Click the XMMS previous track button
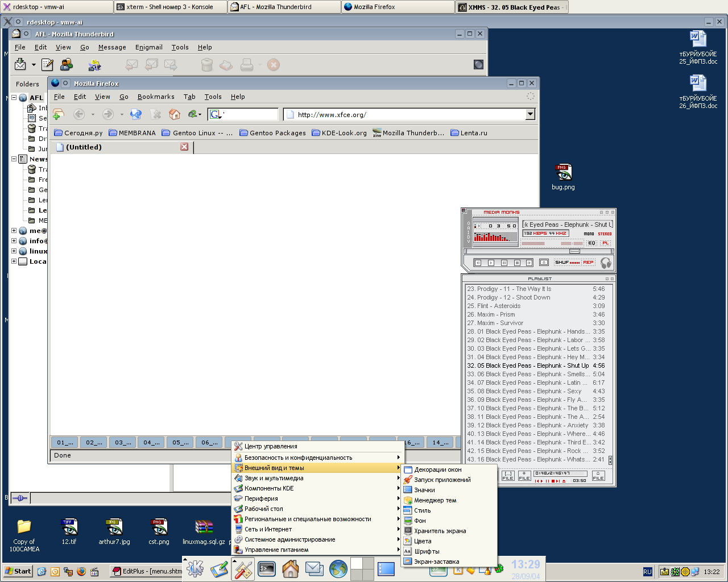The width and height of the screenshot is (728, 582). click(478, 263)
